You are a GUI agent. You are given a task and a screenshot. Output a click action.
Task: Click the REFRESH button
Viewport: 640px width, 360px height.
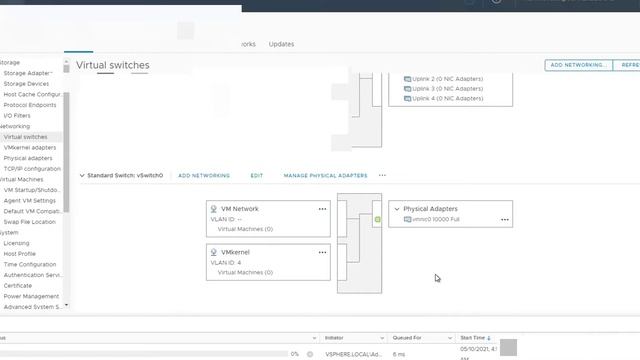[x=627, y=65]
